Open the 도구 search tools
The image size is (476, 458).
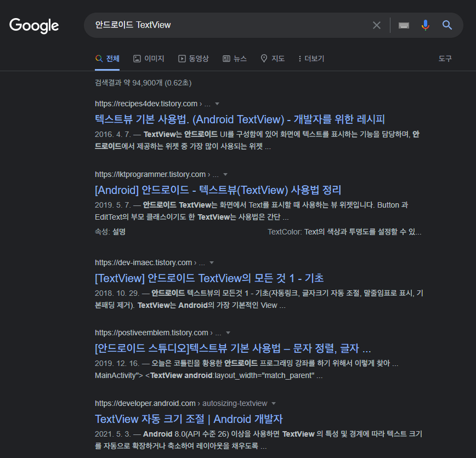pos(445,59)
